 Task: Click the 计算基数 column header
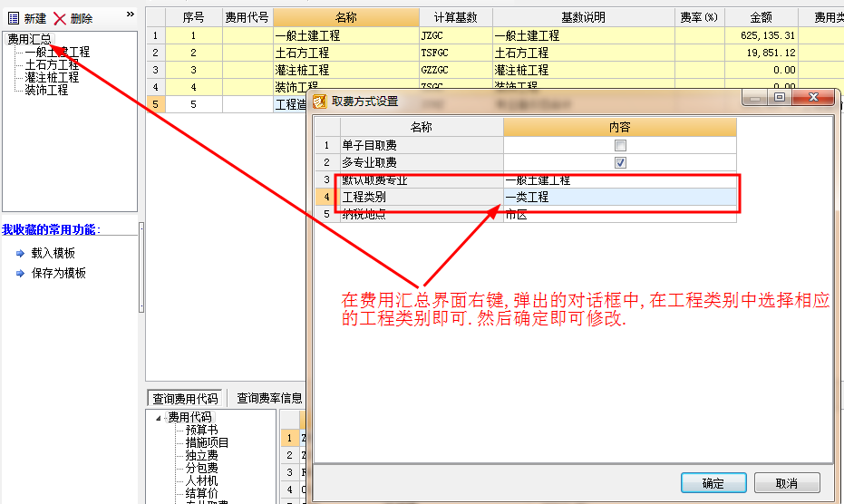coord(455,18)
